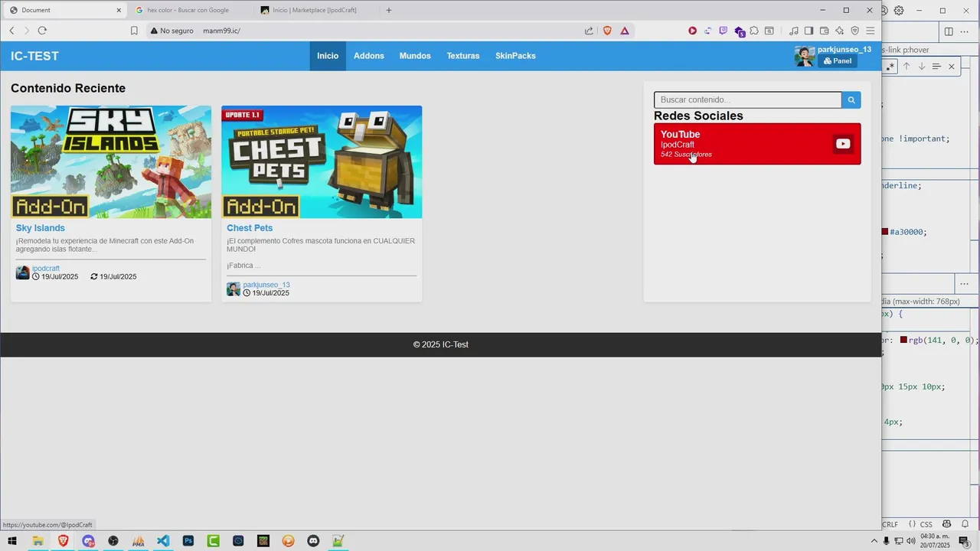
Task: Click the purple Twitch extension icon
Action: 723,31
